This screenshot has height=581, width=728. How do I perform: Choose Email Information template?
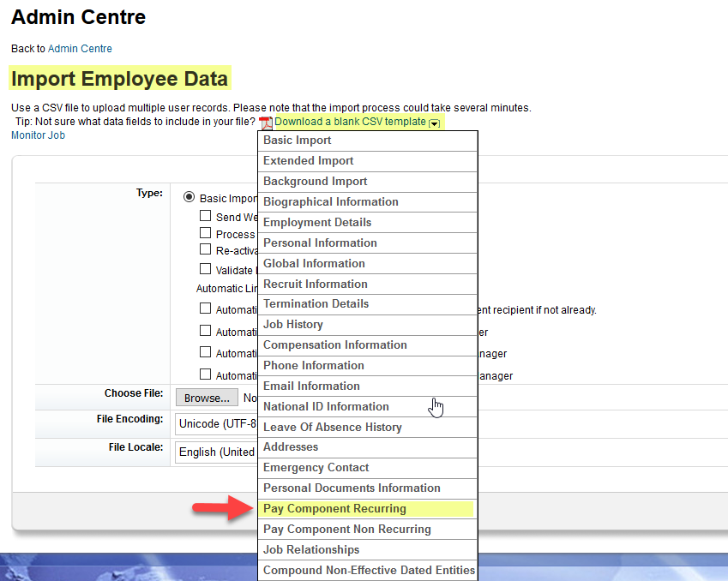(x=368, y=386)
